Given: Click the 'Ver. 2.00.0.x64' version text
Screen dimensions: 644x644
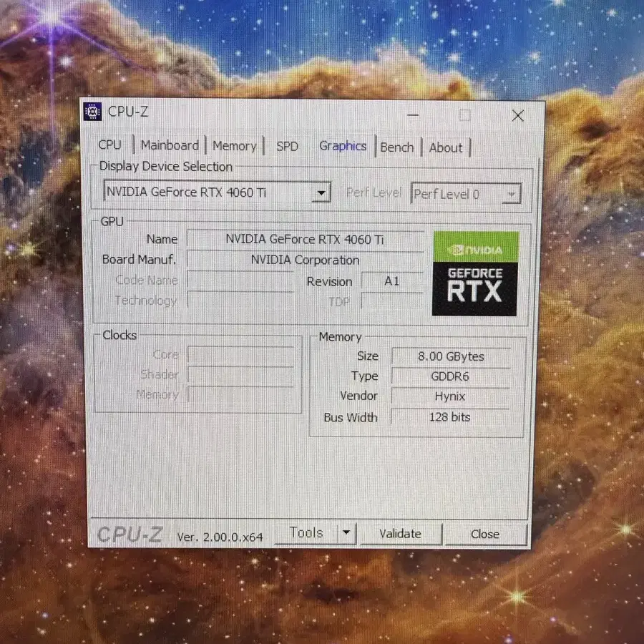Looking at the screenshot, I should tap(220, 537).
